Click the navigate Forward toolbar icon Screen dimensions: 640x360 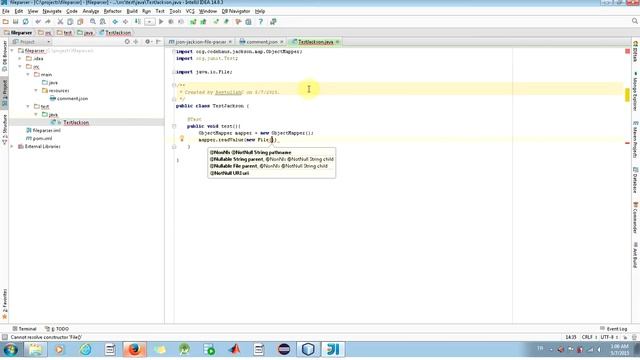coord(125,22)
